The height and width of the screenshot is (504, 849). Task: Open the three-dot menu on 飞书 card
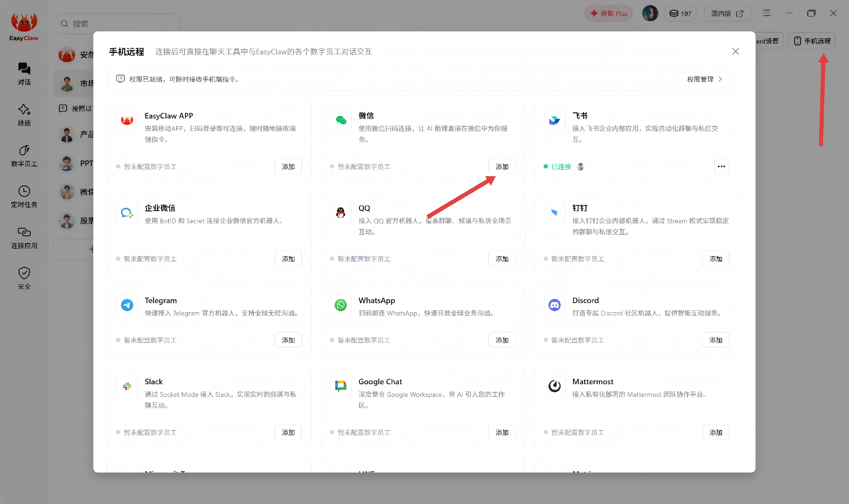click(721, 166)
